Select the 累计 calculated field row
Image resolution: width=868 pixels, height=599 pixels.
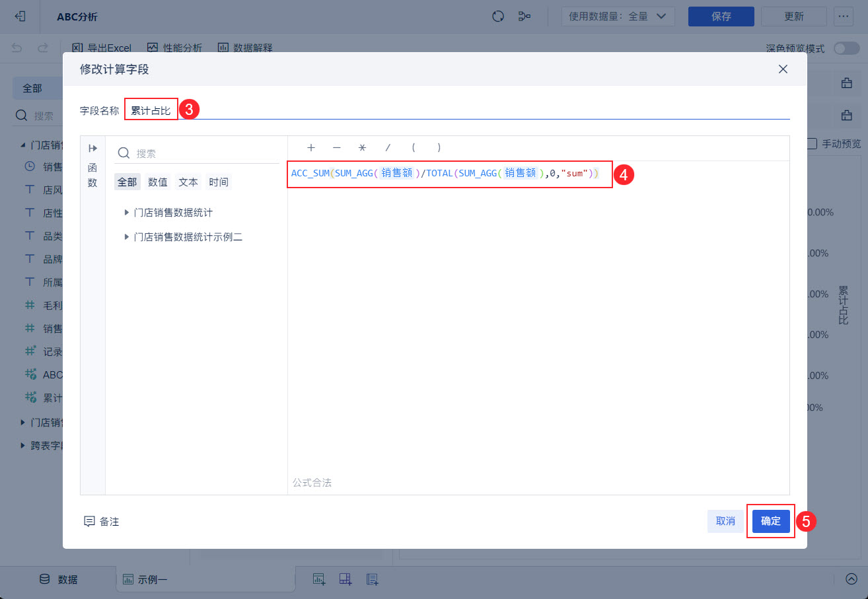coord(44,398)
